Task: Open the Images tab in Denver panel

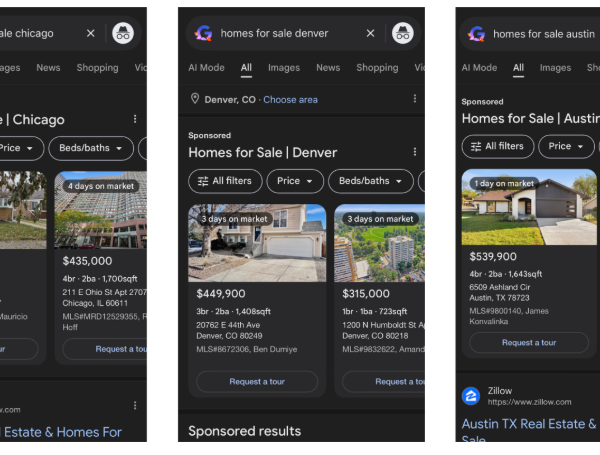Action: pos(284,68)
